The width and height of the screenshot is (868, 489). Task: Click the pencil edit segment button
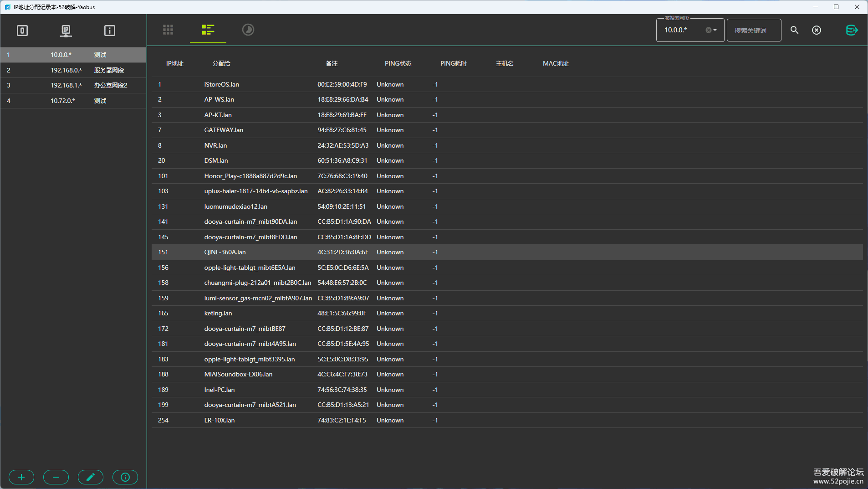[x=91, y=477]
